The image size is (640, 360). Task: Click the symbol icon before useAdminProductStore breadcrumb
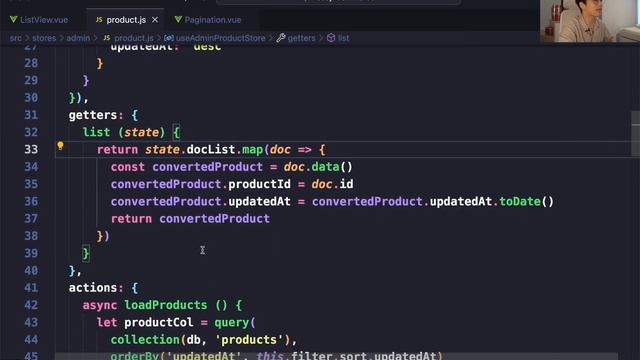pyautogui.click(x=169, y=38)
